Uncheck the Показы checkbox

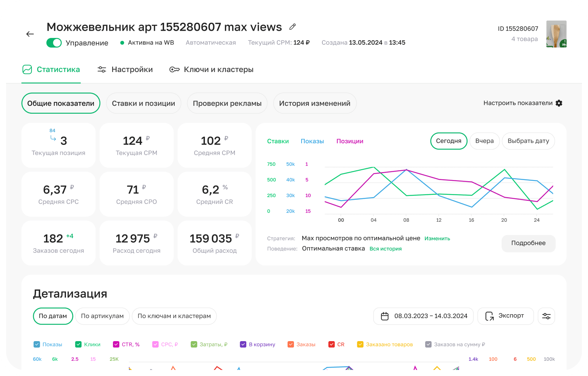[x=37, y=345]
